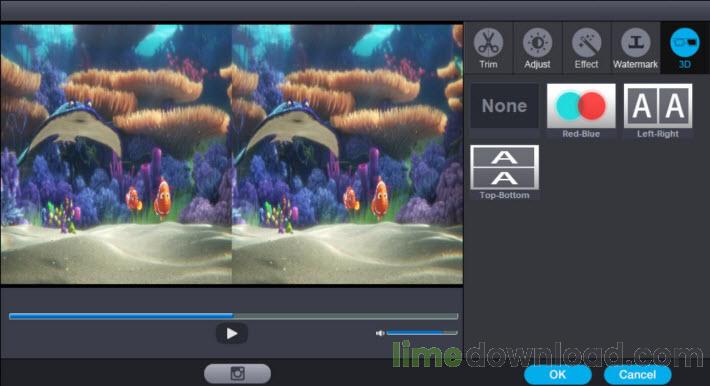Take a snapshot with the camera button
Image resolution: width=710 pixels, height=386 pixels.
237,374
